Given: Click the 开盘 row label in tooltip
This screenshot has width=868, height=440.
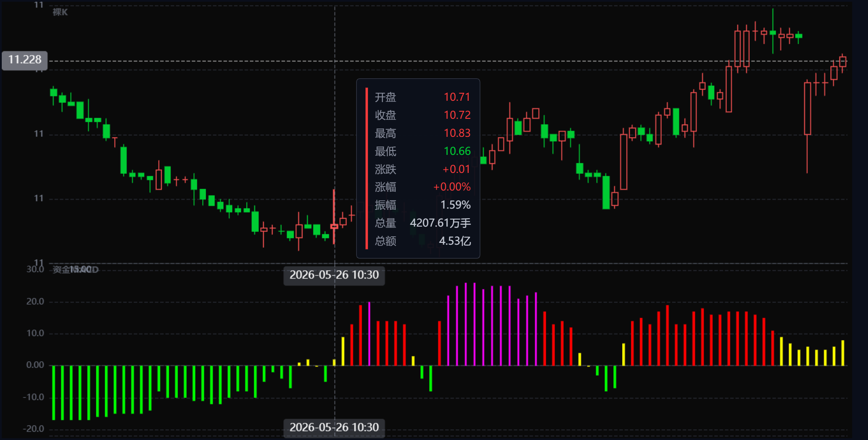Looking at the screenshot, I should point(385,97).
